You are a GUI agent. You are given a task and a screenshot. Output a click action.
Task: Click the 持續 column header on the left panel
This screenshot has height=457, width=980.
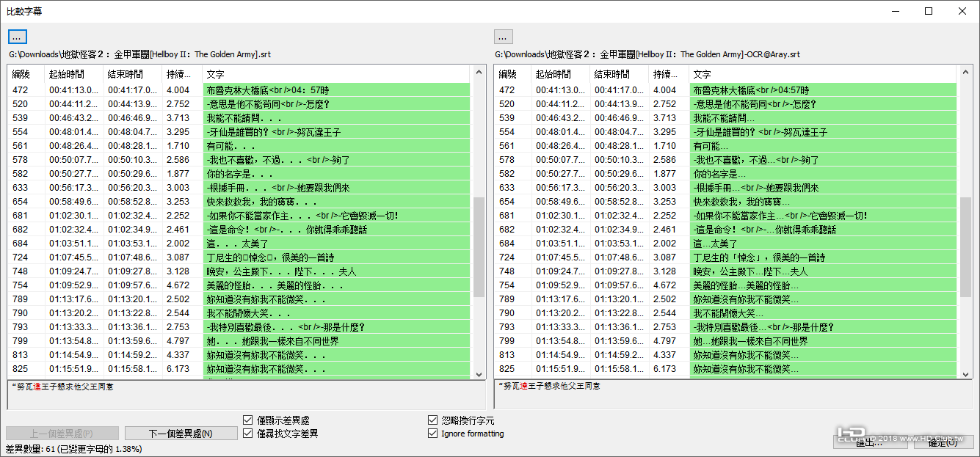(181, 74)
